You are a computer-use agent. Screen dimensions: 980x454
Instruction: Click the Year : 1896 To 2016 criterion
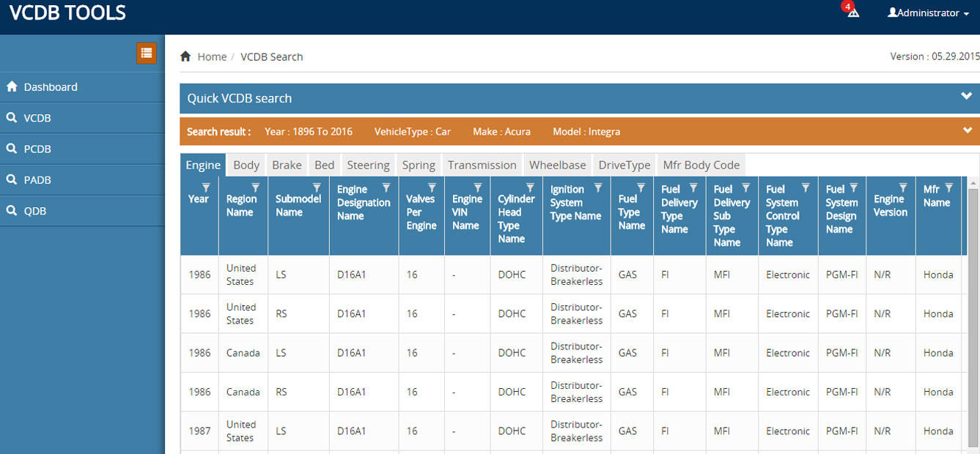pyautogui.click(x=309, y=132)
